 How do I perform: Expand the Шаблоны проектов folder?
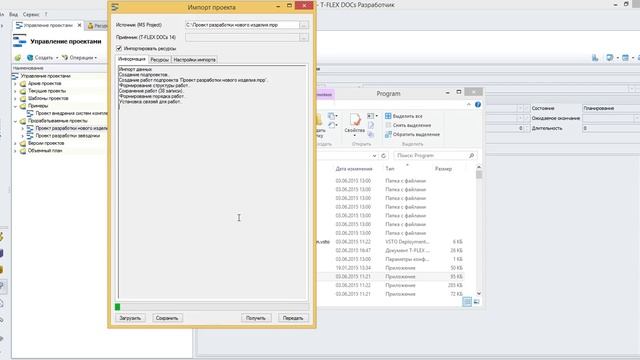tap(16, 98)
